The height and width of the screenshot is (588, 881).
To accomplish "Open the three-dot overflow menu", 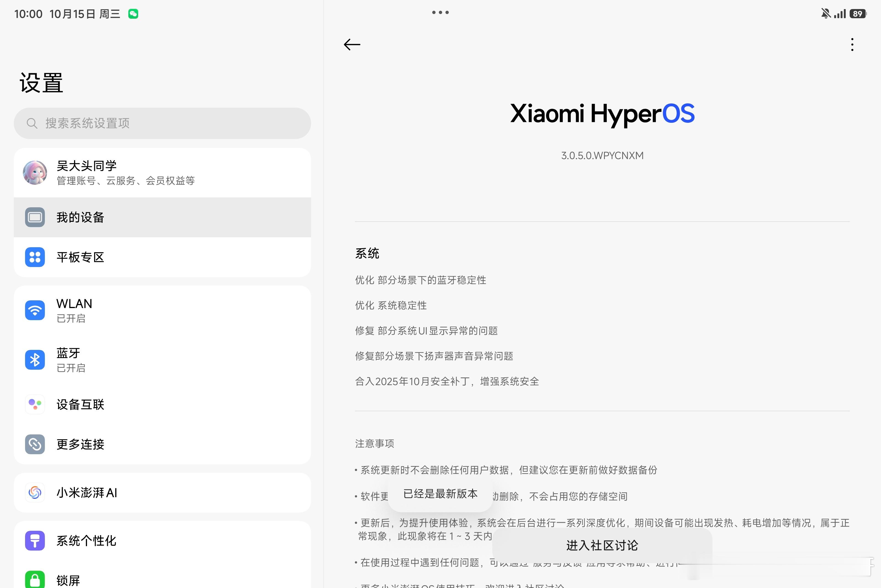I will coord(852,45).
